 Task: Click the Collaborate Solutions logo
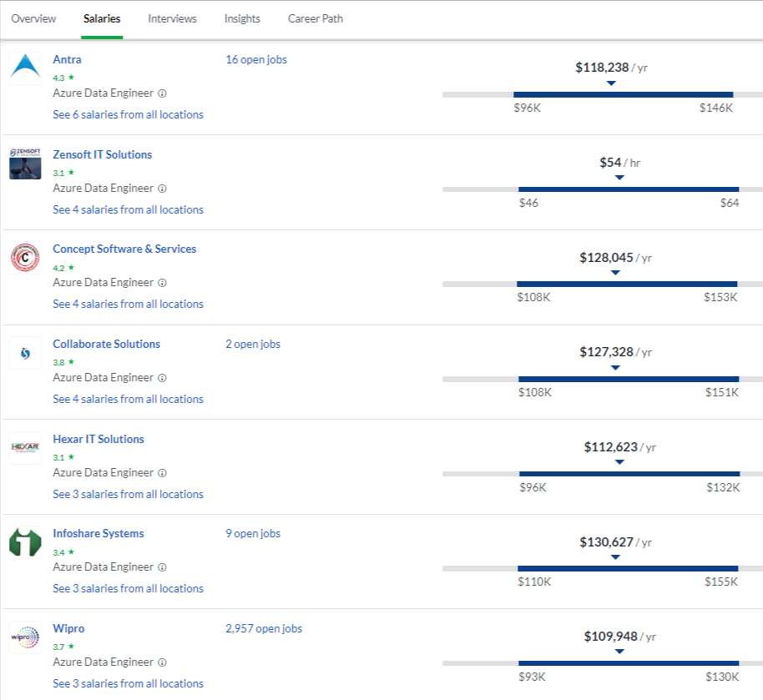(25, 353)
